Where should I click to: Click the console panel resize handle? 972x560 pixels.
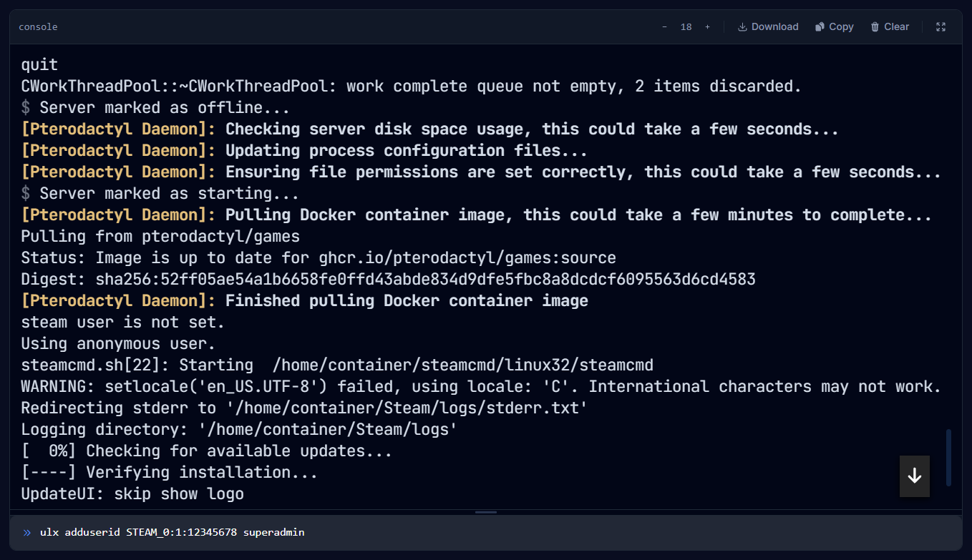[x=485, y=512]
